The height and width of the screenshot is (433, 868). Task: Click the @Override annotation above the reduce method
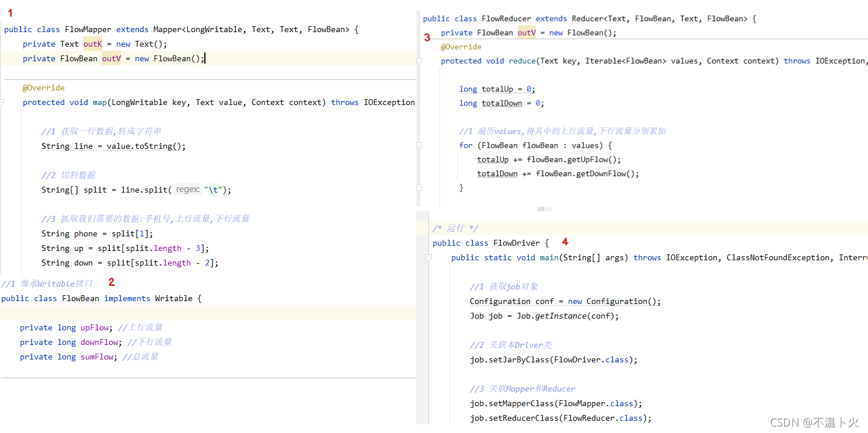461,47
